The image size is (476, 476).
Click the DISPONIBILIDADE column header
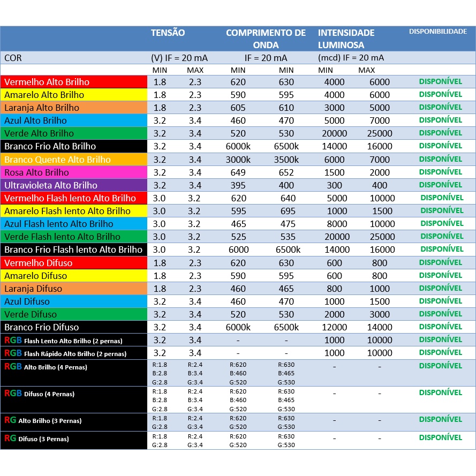[x=438, y=32]
